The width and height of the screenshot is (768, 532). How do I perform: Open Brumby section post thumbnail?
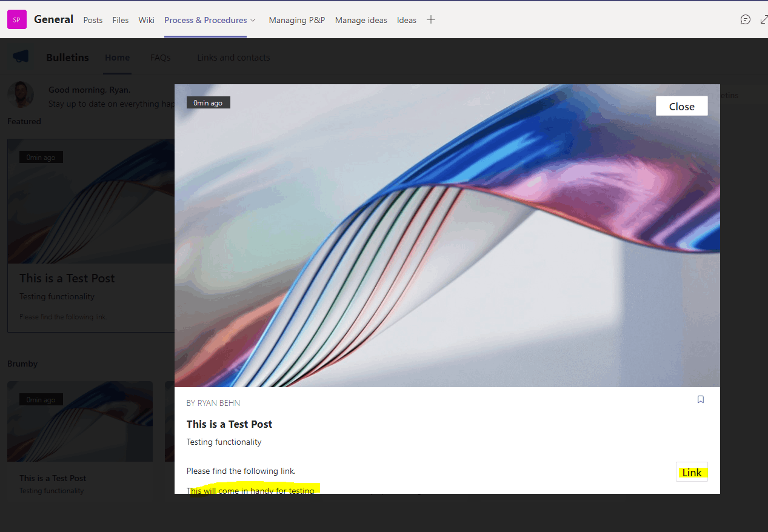80,421
